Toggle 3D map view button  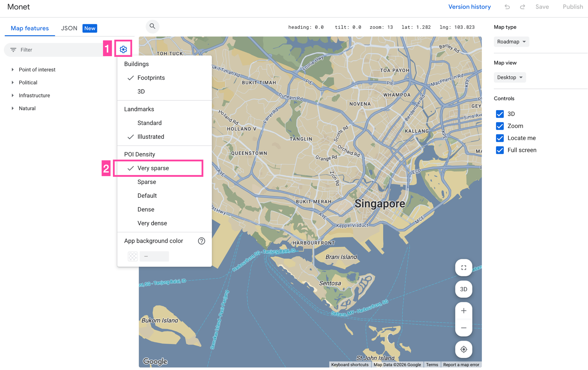[x=464, y=289]
